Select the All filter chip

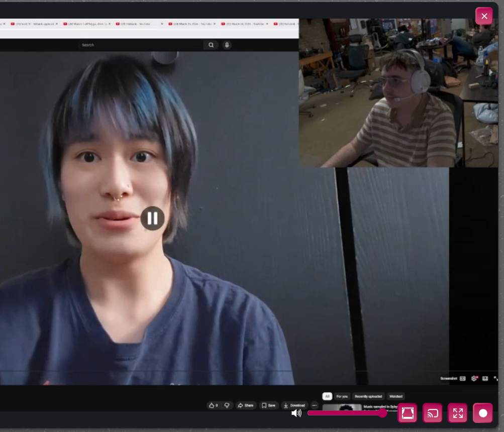click(327, 396)
